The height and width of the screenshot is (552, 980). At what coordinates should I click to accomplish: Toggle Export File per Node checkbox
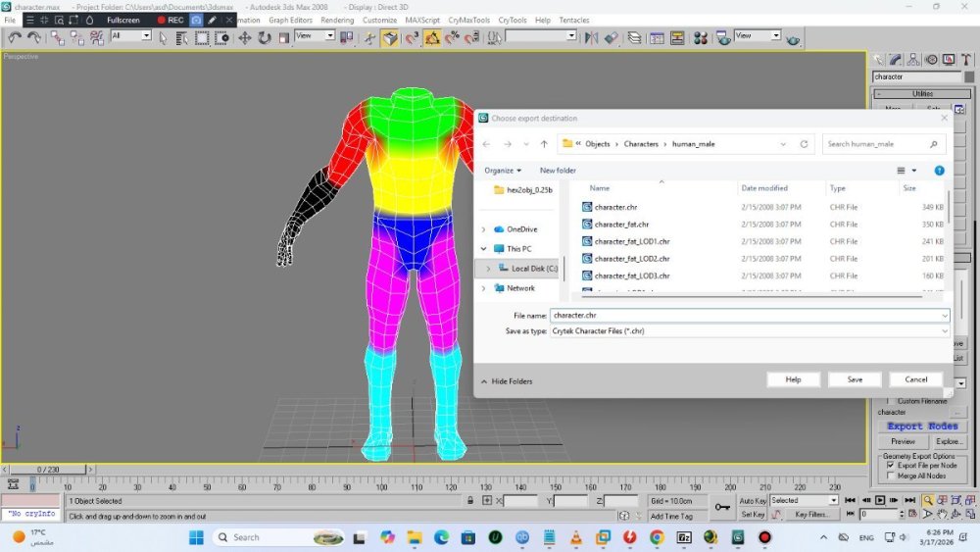point(891,466)
